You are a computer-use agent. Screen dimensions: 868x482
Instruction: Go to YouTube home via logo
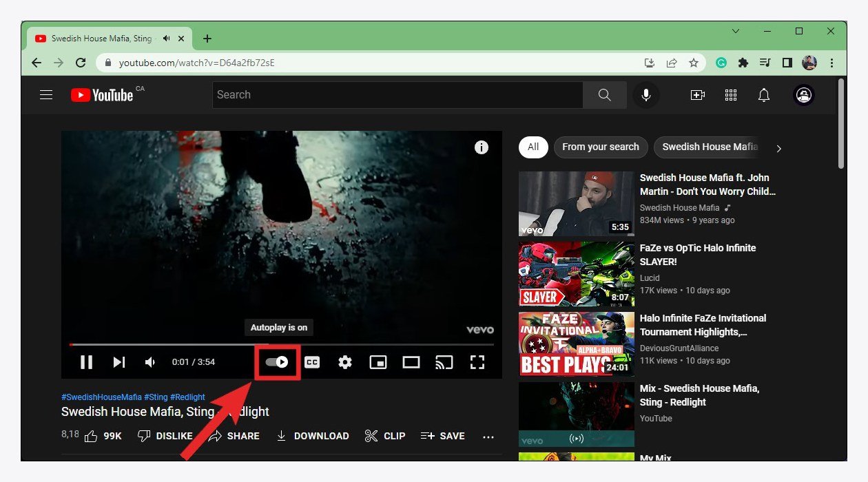[102, 95]
